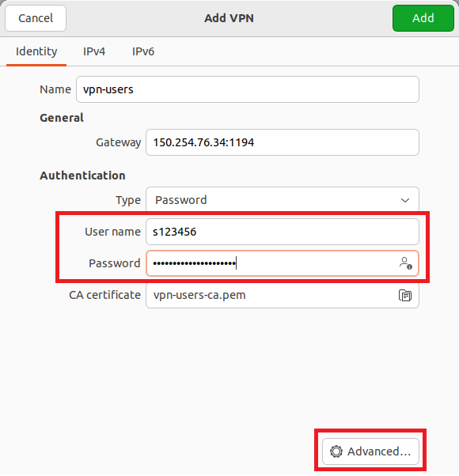
Task: Click into the Gateway address field
Action: tap(283, 142)
